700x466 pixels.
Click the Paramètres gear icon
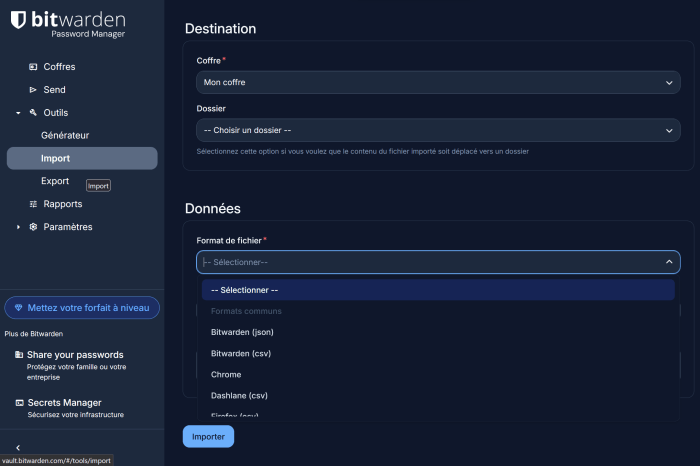(x=33, y=227)
